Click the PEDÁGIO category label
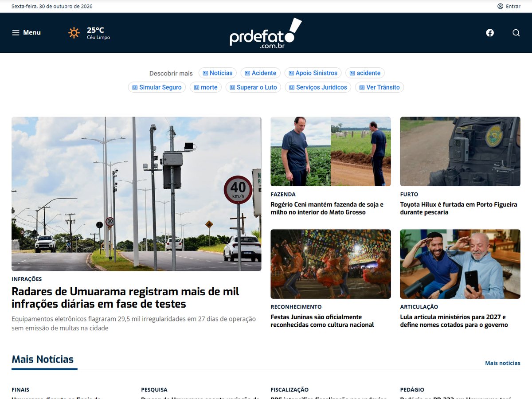This screenshot has height=399, width=532. pos(412,390)
